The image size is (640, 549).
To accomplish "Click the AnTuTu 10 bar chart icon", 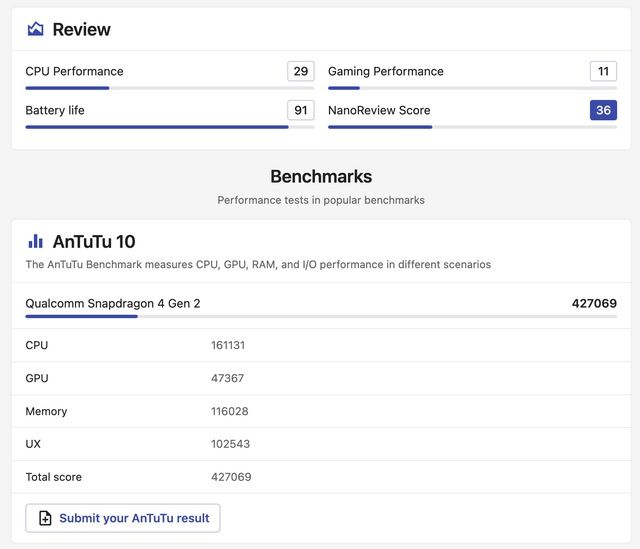I will click(x=36, y=241).
